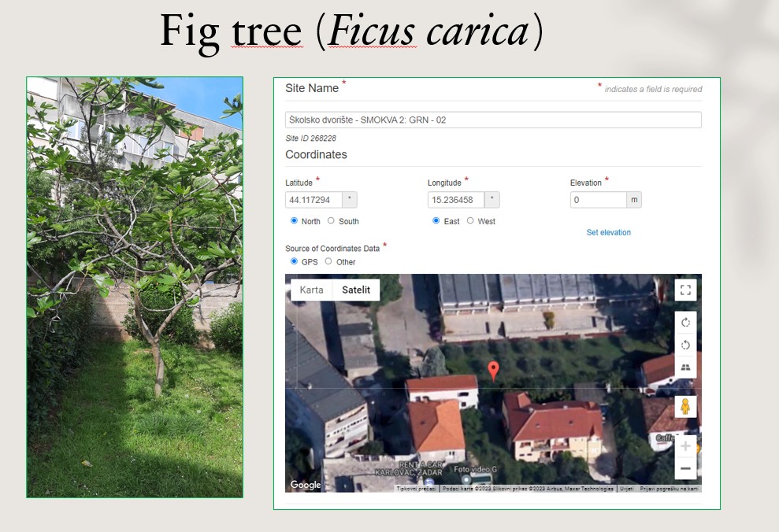The height and width of the screenshot is (532, 779).
Task: Click the fig tree photo
Action: [135, 287]
